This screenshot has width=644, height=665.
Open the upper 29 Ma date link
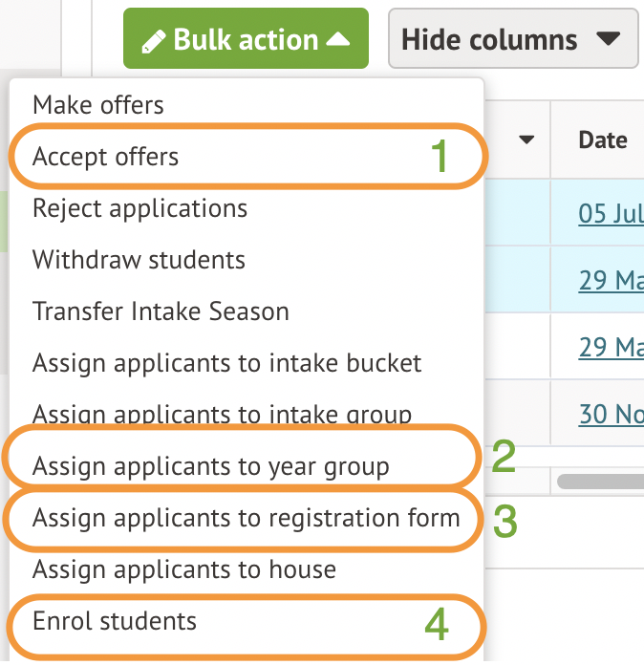pyautogui.click(x=610, y=282)
